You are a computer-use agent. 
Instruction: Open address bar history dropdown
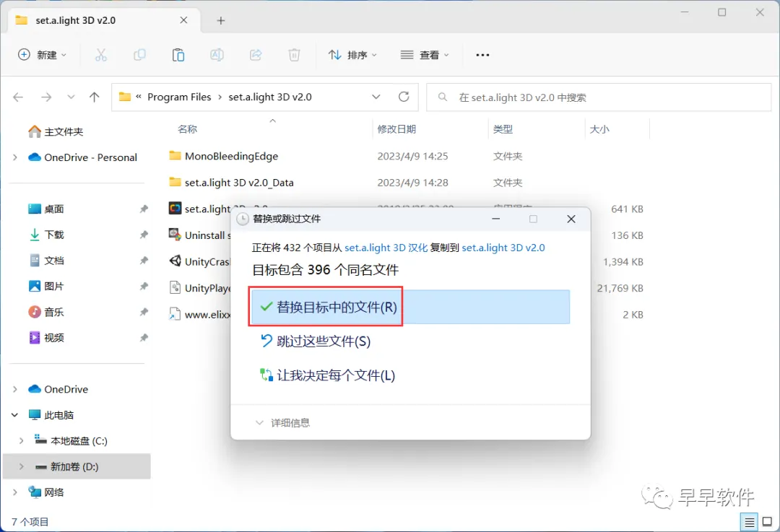[x=376, y=97]
